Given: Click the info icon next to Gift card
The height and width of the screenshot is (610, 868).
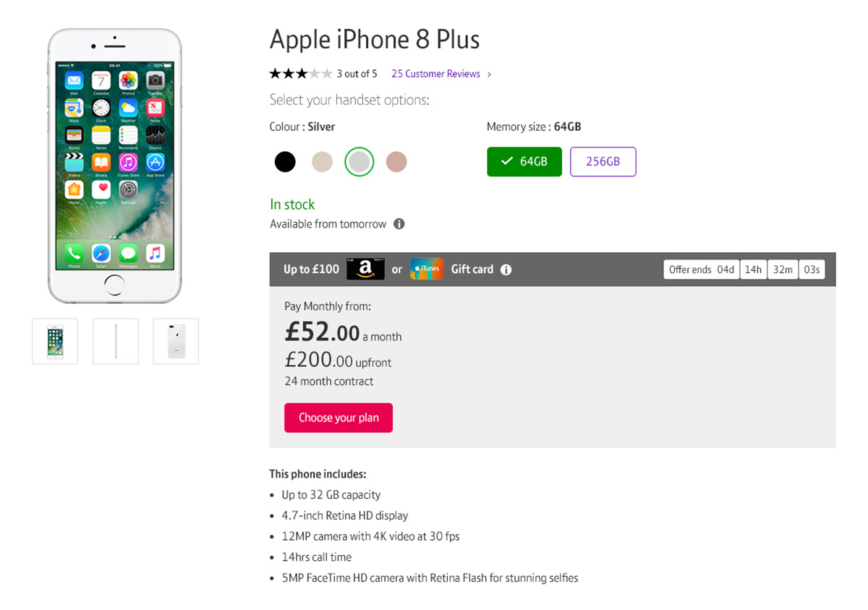Looking at the screenshot, I should pyautogui.click(x=506, y=270).
